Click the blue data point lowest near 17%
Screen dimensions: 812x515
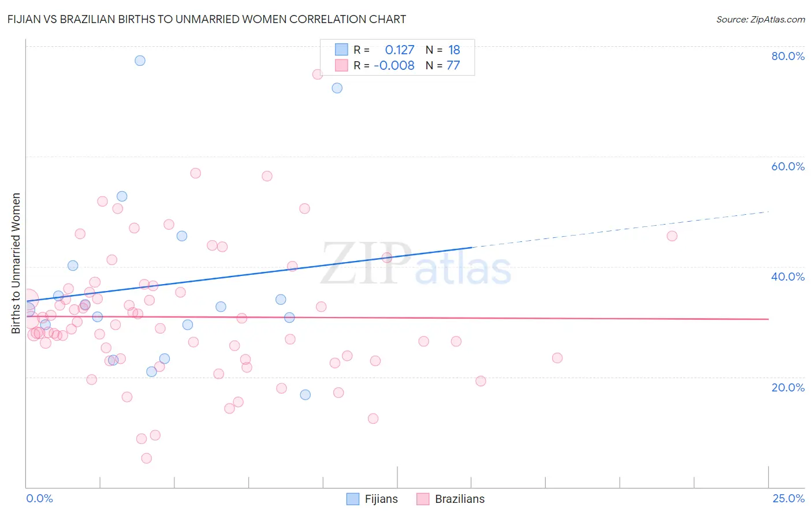[x=305, y=395]
